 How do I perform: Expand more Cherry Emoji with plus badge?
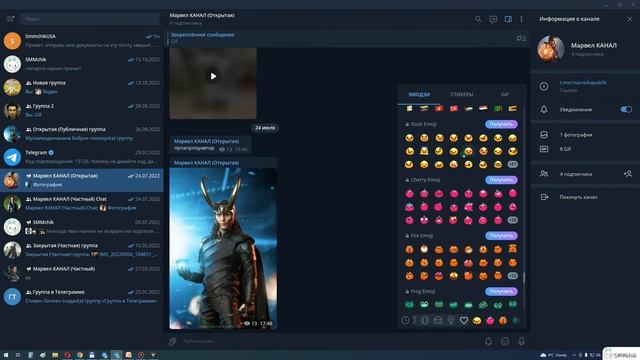[x=513, y=220]
